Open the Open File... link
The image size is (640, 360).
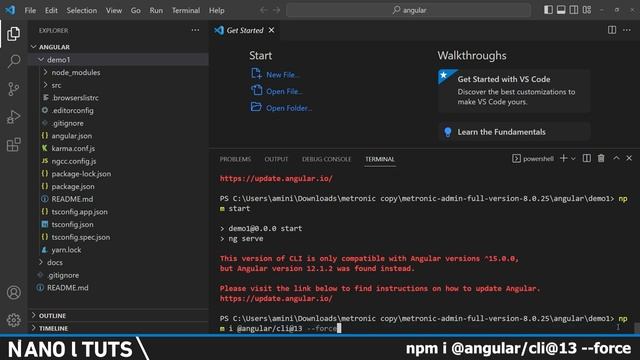click(x=284, y=91)
